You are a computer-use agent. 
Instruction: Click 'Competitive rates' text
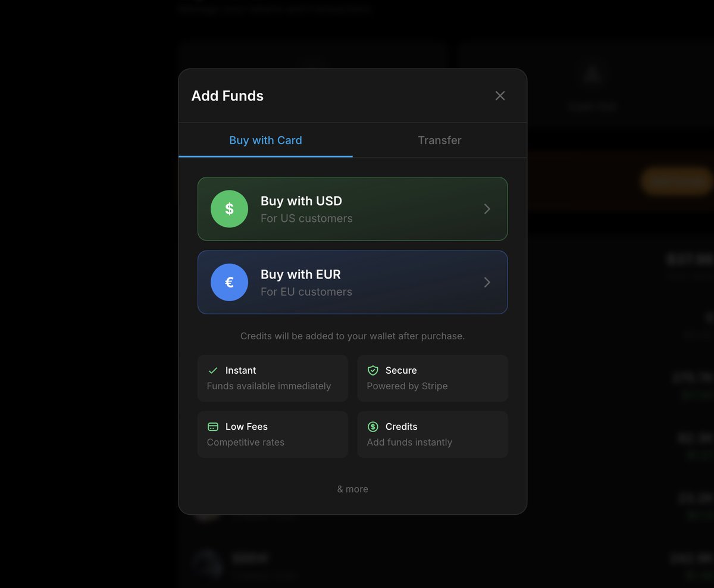[246, 442]
